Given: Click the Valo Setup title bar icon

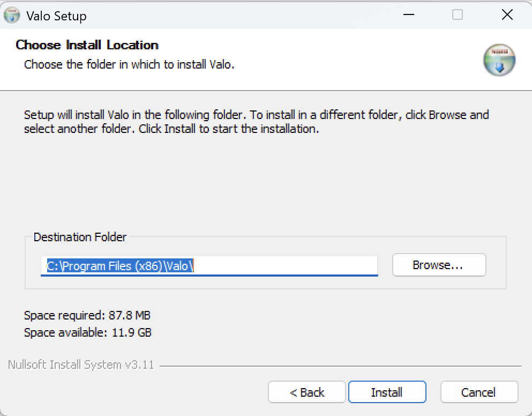Looking at the screenshot, I should coord(12,16).
